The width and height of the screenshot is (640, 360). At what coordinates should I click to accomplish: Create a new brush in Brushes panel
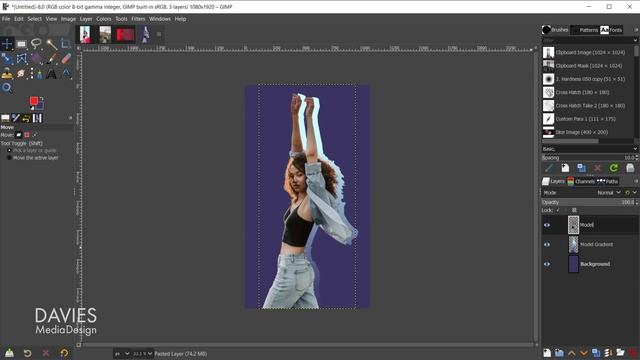click(x=565, y=168)
